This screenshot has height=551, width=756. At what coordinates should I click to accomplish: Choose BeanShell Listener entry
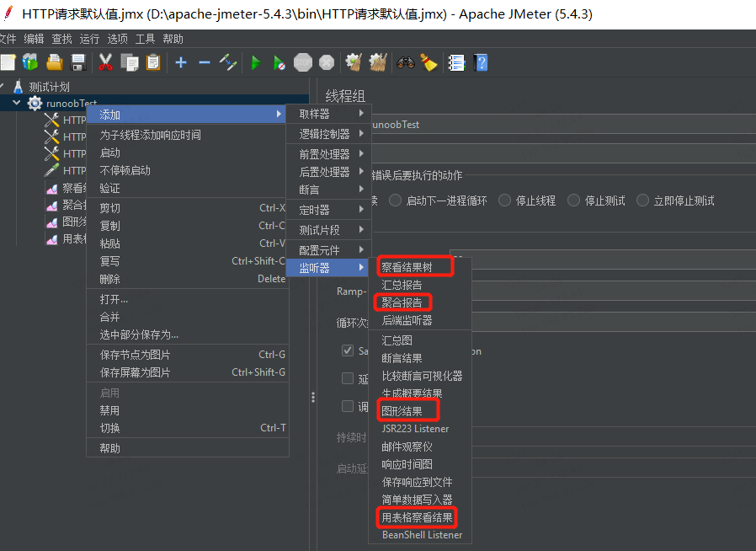pyautogui.click(x=422, y=535)
